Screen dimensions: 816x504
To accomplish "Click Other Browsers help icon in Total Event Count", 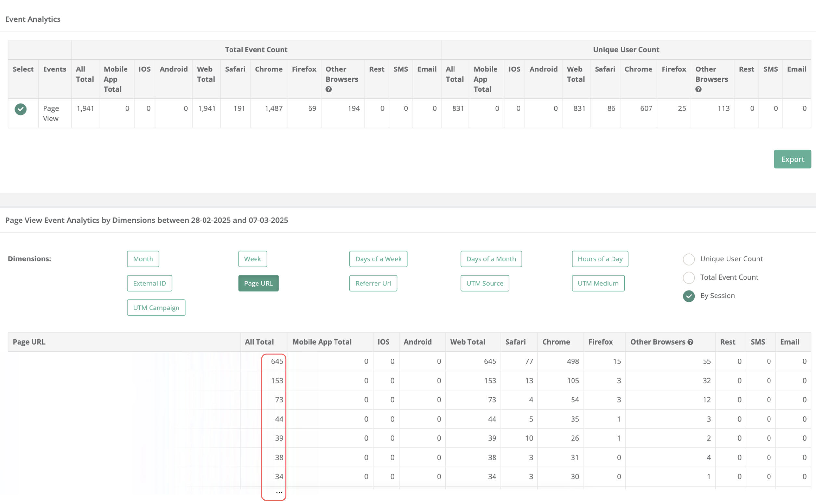I will click(329, 89).
